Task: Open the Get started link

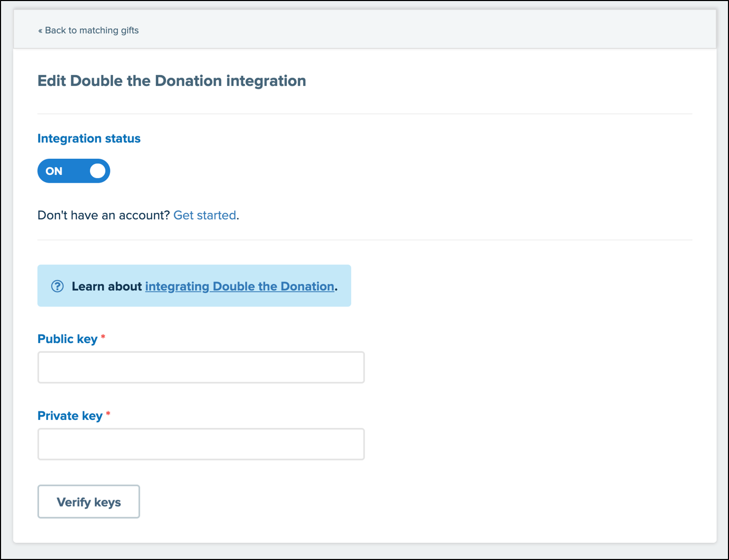Action: (x=205, y=215)
